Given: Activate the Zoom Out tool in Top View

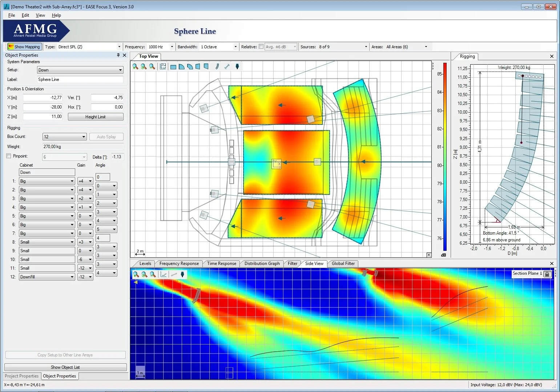Looking at the screenshot, I should (153, 66).
